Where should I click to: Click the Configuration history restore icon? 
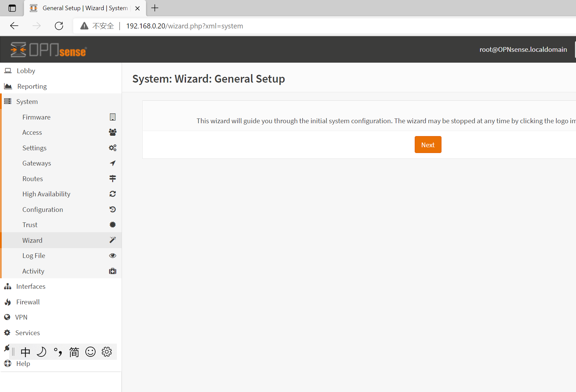point(112,209)
